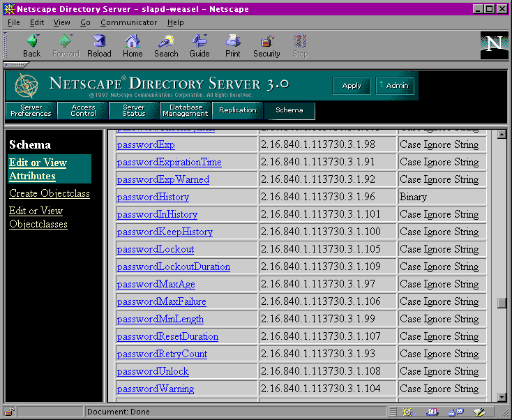Click the Netscape N logo
This screenshot has height=420, width=512.
494,45
